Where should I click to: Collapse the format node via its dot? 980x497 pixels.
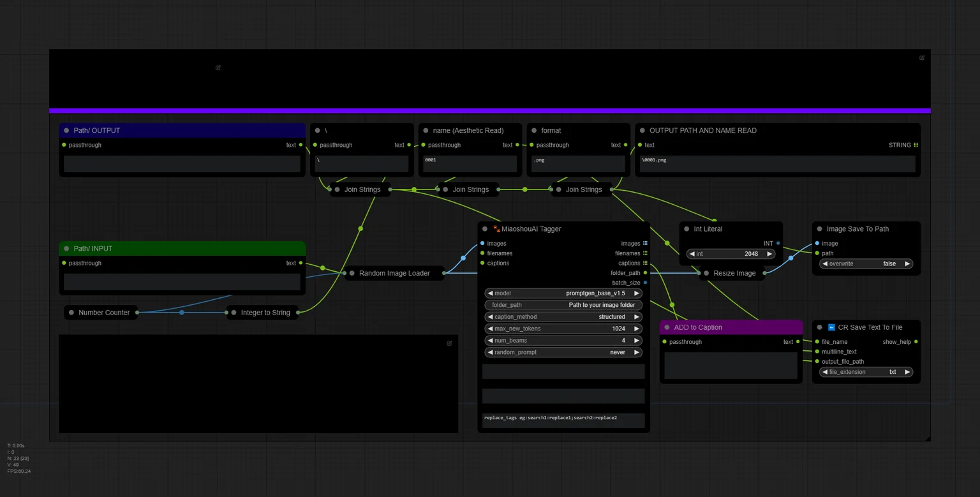534,130
